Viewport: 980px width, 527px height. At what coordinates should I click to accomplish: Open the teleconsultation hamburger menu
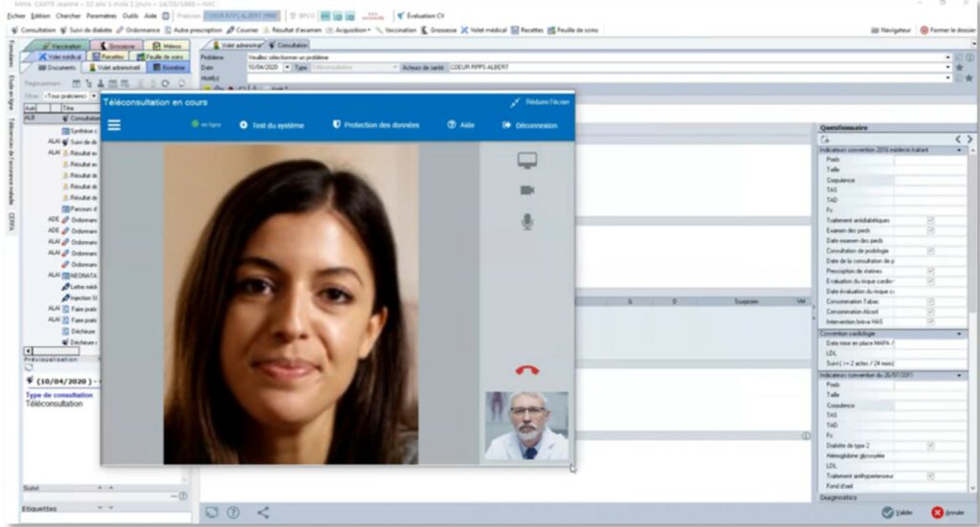tap(114, 125)
